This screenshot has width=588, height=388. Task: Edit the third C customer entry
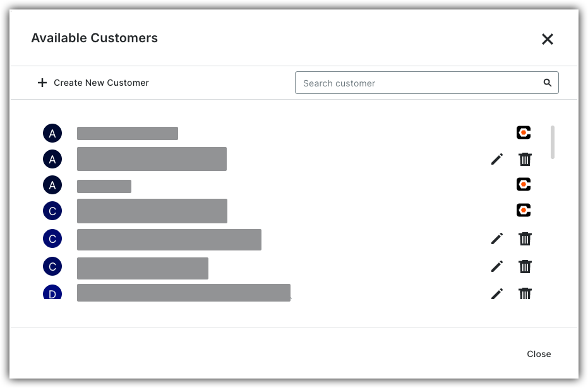[497, 266]
